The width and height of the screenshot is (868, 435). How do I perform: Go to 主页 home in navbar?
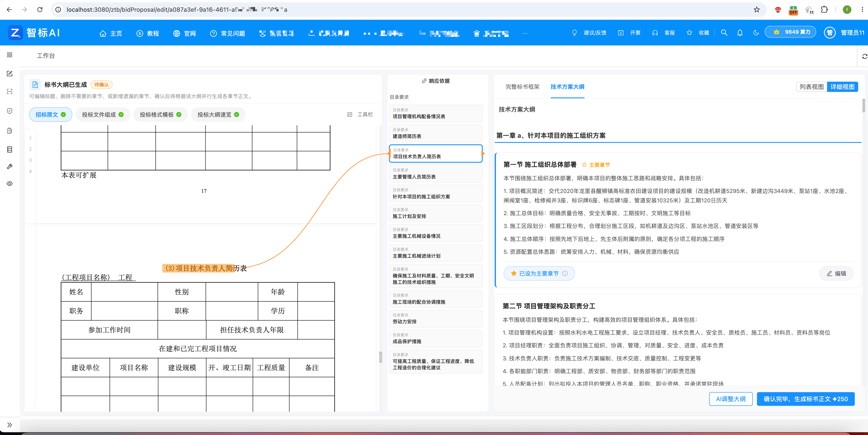coord(111,33)
